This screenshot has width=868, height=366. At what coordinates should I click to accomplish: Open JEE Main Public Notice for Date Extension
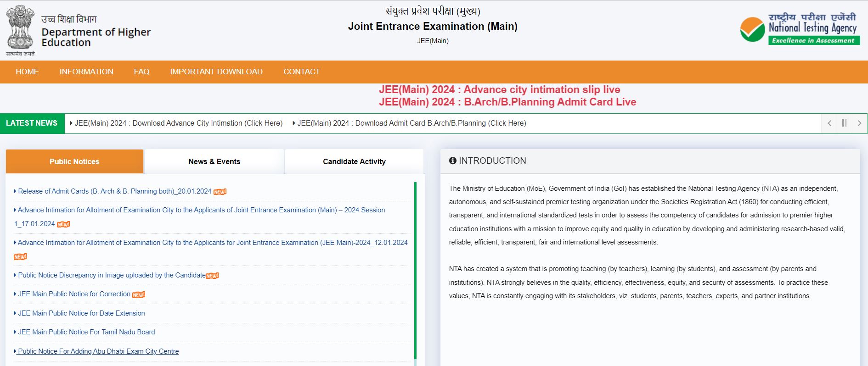(x=81, y=313)
